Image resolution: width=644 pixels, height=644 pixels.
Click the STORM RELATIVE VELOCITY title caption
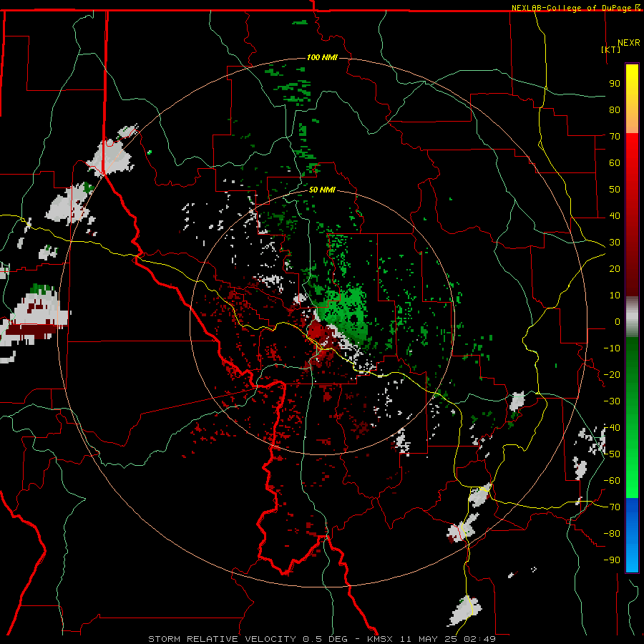pyautogui.click(x=321, y=639)
